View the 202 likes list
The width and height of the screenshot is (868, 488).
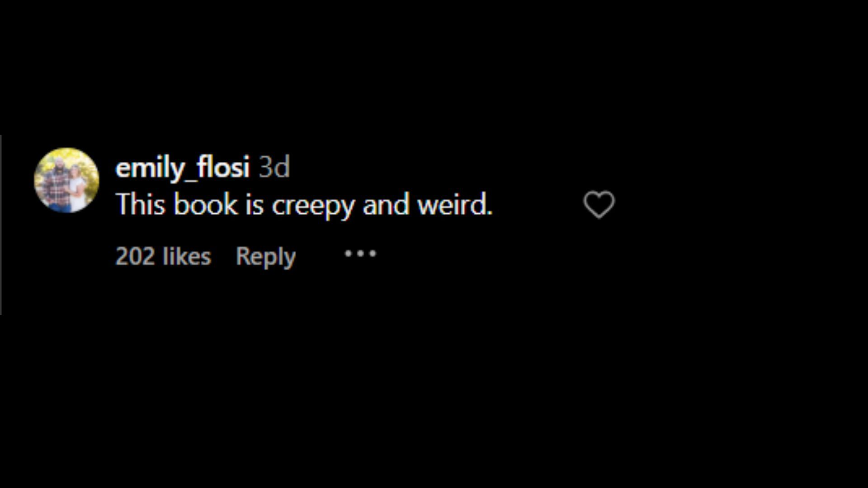click(163, 256)
